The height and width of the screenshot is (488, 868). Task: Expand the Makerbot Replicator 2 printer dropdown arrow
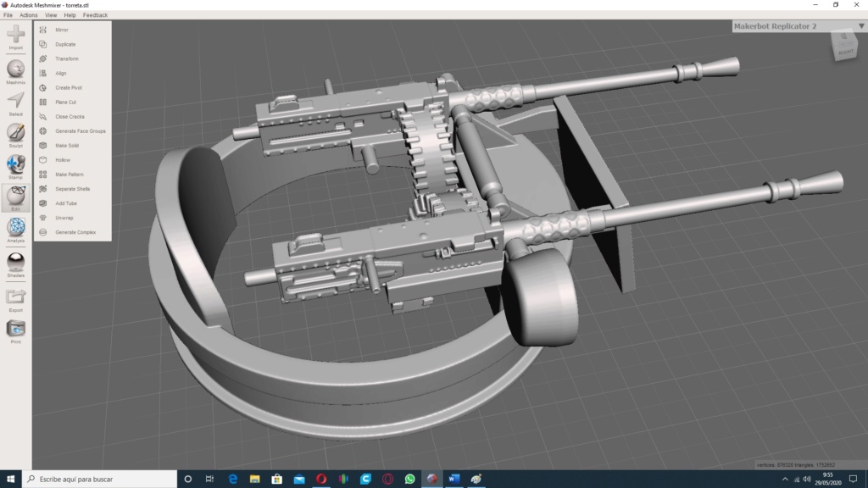861,26
